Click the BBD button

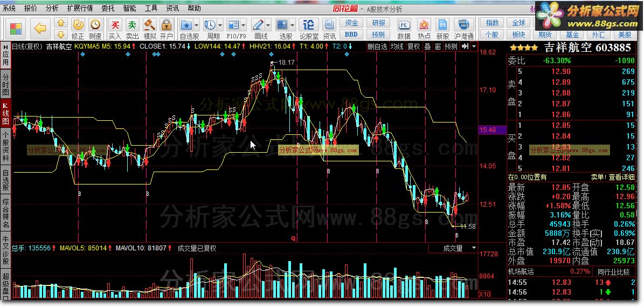(351, 35)
